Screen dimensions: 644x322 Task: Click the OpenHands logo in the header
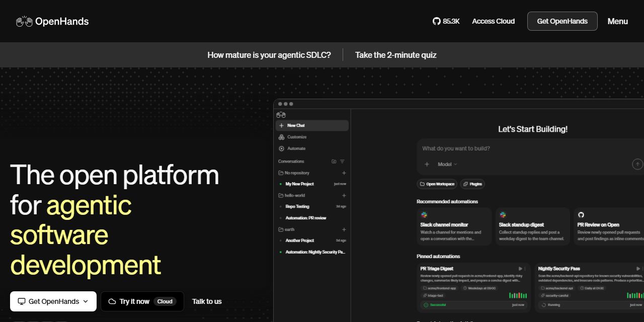52,21
